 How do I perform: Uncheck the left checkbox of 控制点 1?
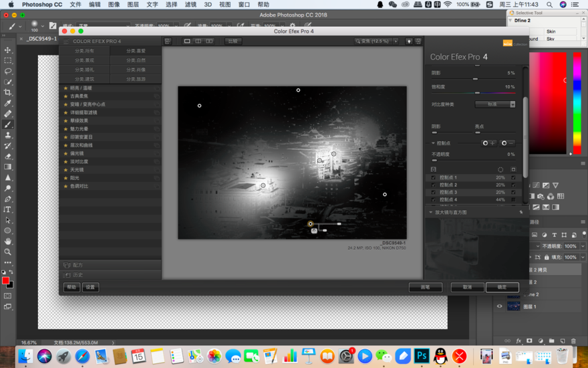(434, 177)
